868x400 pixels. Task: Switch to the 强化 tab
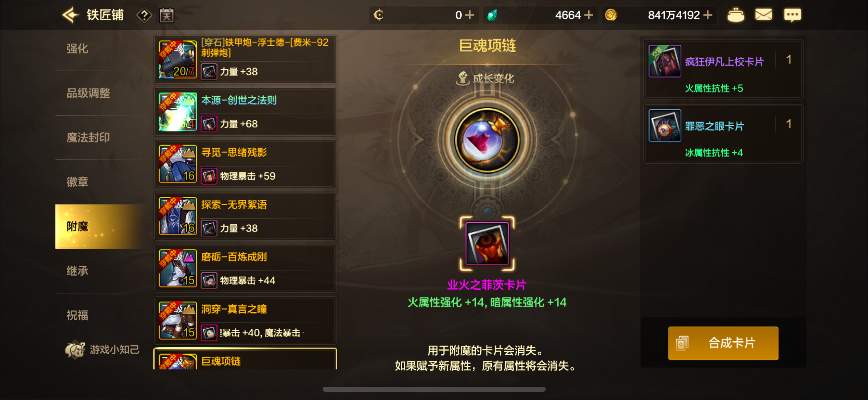(77, 49)
